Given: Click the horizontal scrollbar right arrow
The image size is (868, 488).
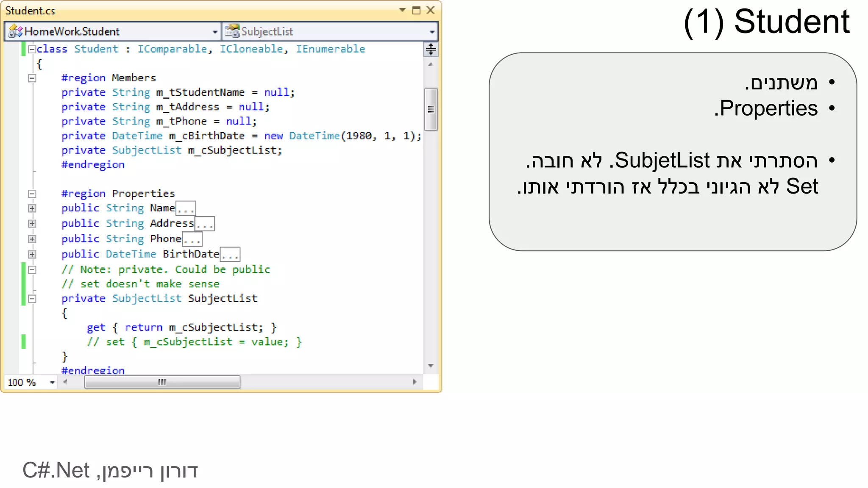Looking at the screenshot, I should 415,382.
